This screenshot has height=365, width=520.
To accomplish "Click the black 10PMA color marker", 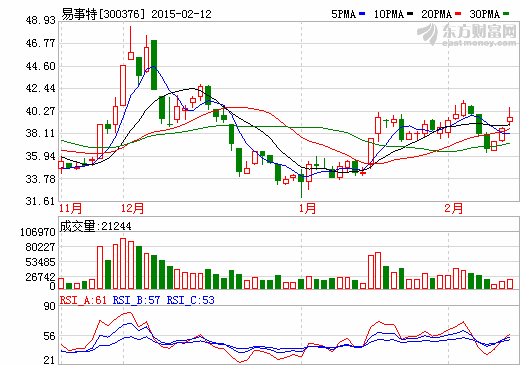I will click(x=410, y=14).
